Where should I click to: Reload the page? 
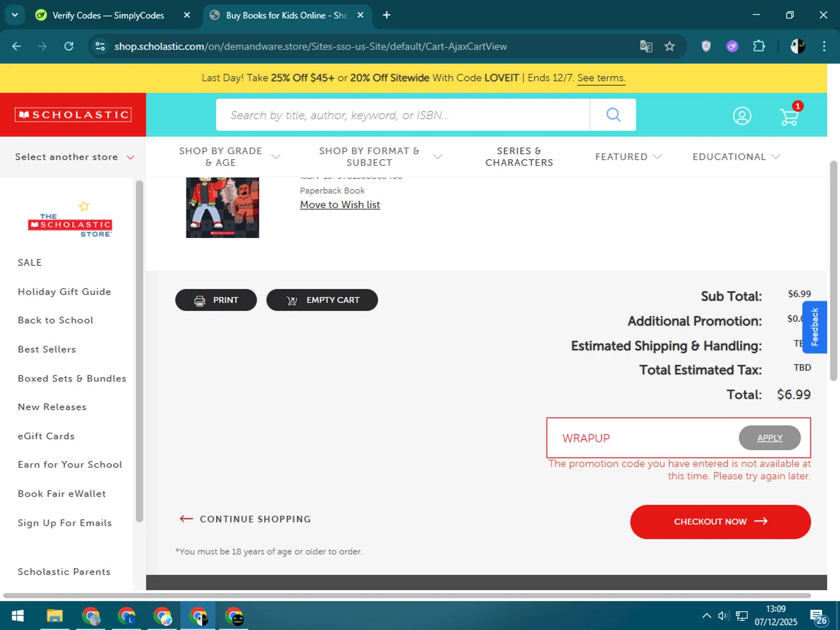pos(69,46)
